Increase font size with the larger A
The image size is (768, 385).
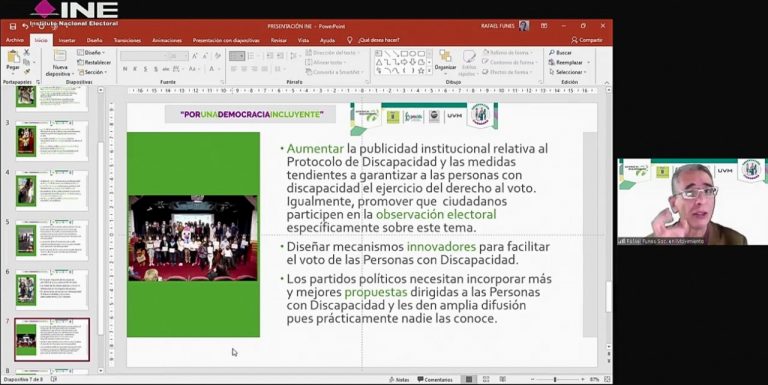tap(195, 56)
